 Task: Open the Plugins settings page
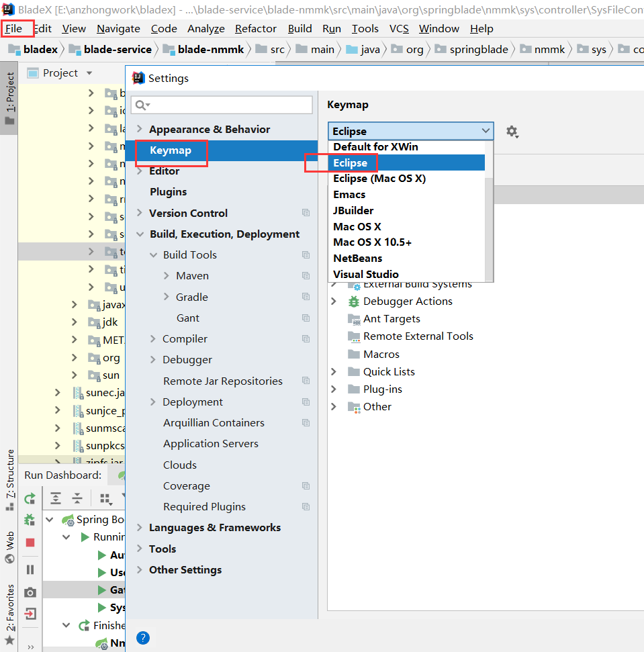point(168,192)
